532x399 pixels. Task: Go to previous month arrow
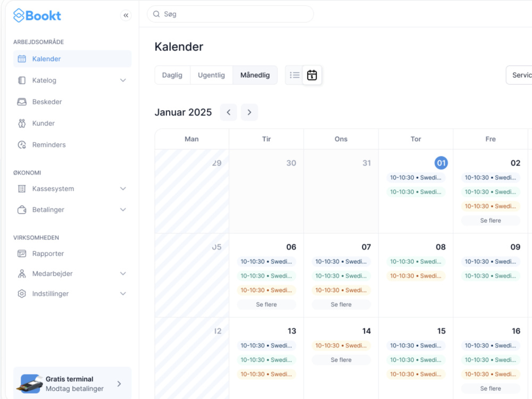pyautogui.click(x=229, y=112)
